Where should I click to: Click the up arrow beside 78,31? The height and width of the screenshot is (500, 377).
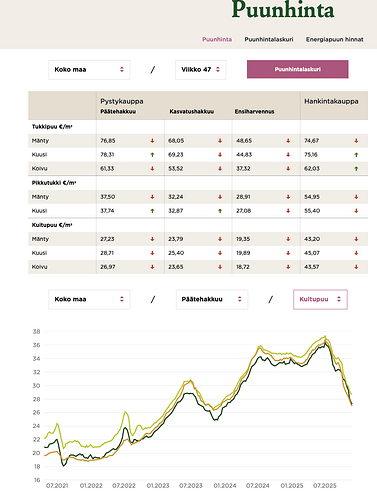(152, 155)
